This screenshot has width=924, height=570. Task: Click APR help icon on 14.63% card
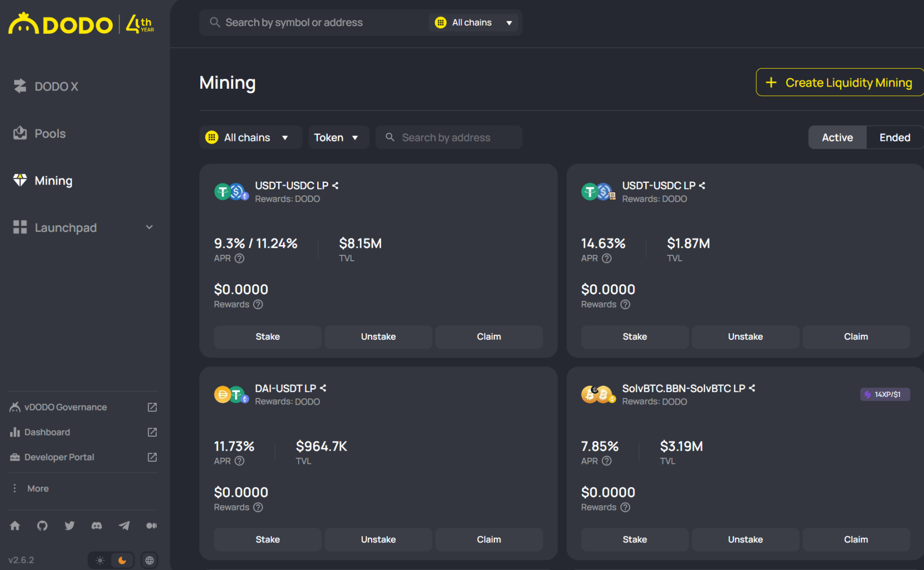(x=607, y=259)
